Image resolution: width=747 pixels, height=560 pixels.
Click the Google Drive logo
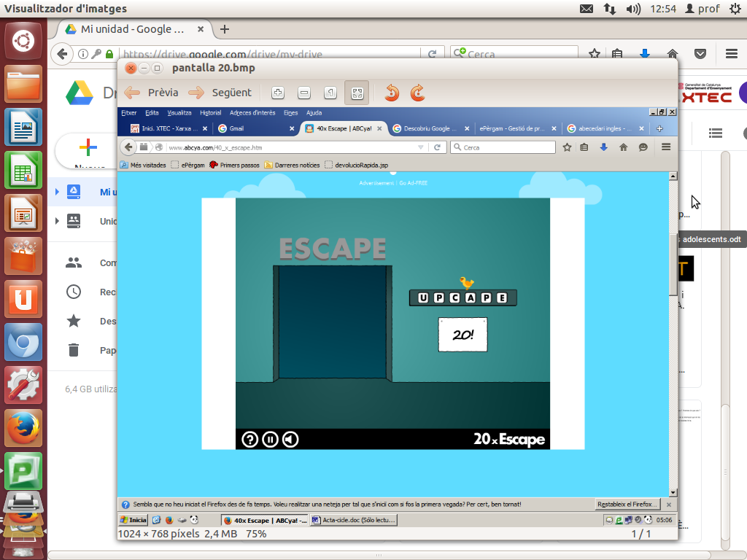79,93
